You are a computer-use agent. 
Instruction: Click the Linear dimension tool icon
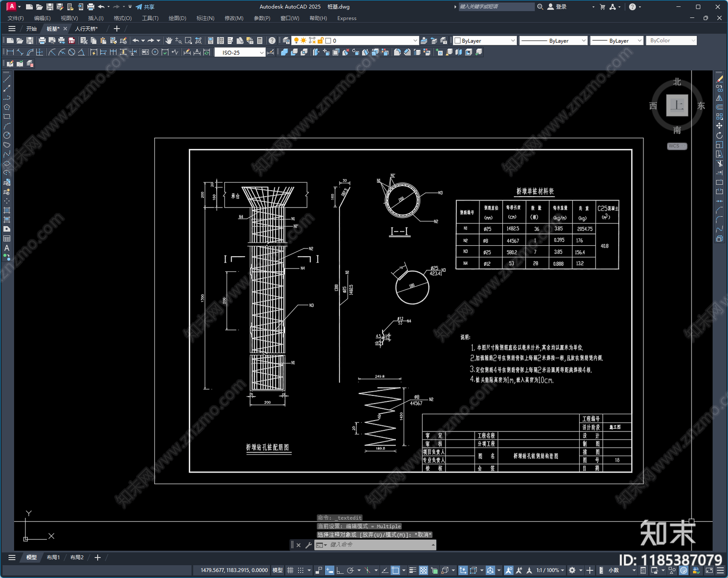pyautogui.click(x=10, y=52)
